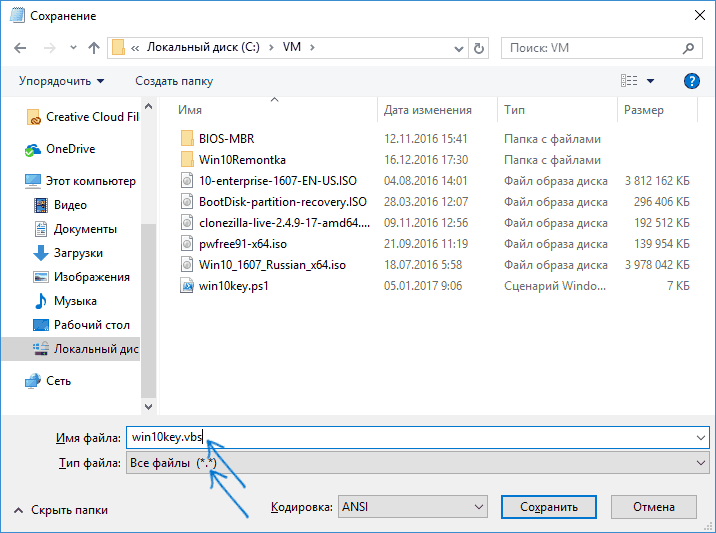Image resolution: width=716 pixels, height=533 pixels.
Task: Refresh the VM folder view
Action: pos(479,48)
